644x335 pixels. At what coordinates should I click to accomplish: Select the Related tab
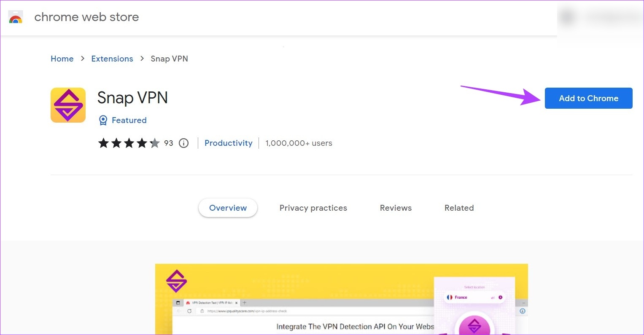[459, 208]
